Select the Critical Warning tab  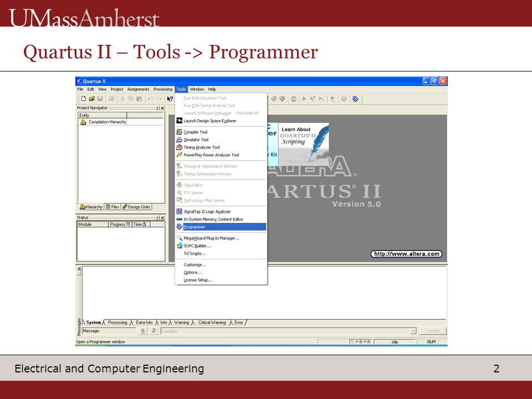point(212,323)
